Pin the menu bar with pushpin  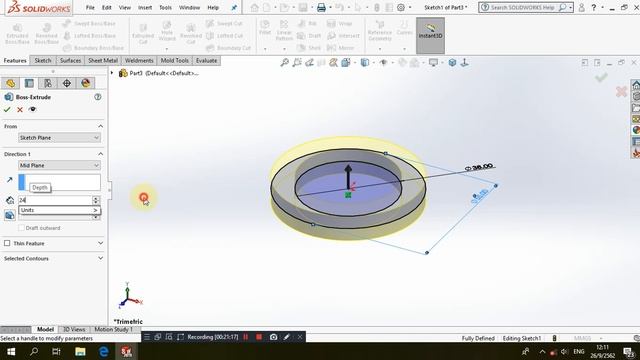[234, 7]
